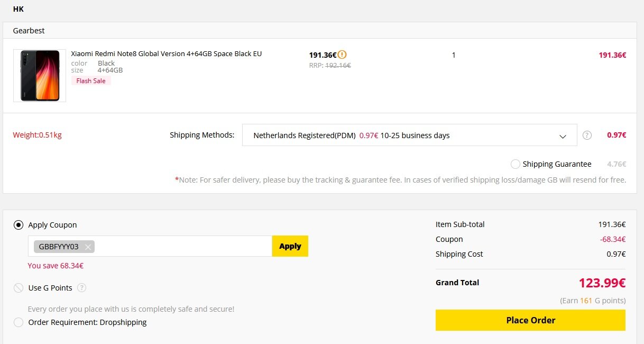Click the Shipping Guarantee price 4.76€
Screen dimensions: 644x344
(x=617, y=164)
